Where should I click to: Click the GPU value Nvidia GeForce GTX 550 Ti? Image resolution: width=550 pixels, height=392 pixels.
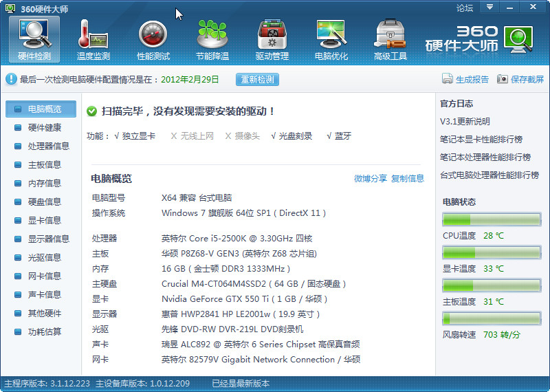tap(245, 299)
